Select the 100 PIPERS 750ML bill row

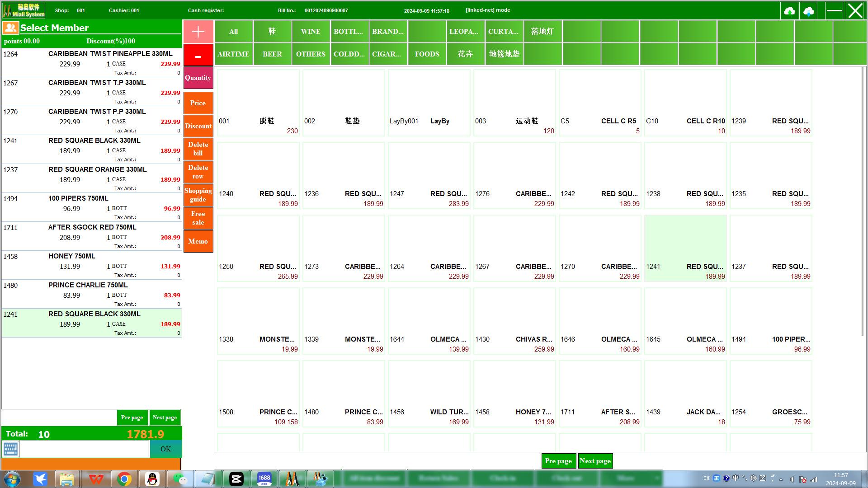tap(91, 207)
